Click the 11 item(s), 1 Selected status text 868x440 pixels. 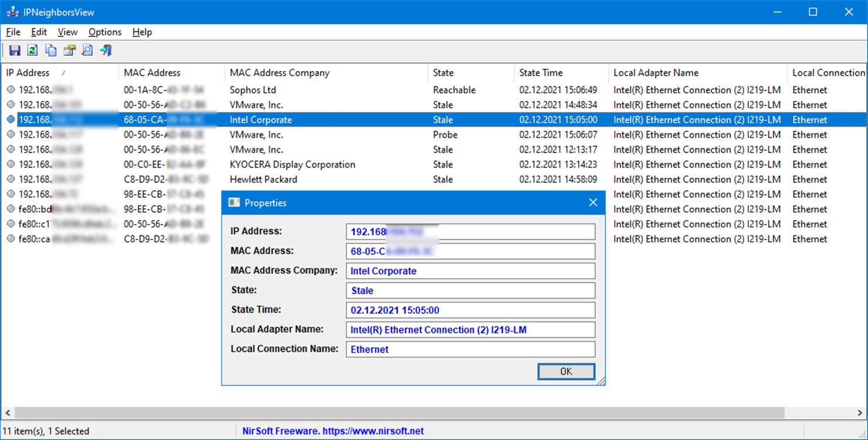[46, 431]
